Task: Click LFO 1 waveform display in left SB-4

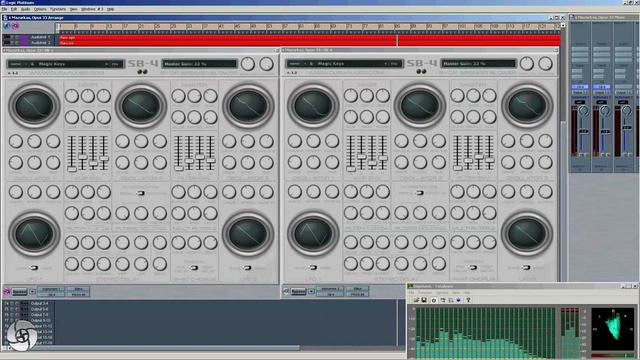Action: (x=34, y=234)
